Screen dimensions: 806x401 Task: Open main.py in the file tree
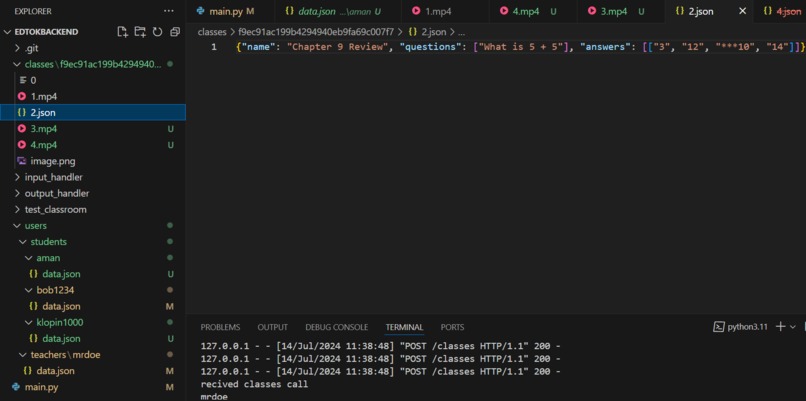coord(93,387)
